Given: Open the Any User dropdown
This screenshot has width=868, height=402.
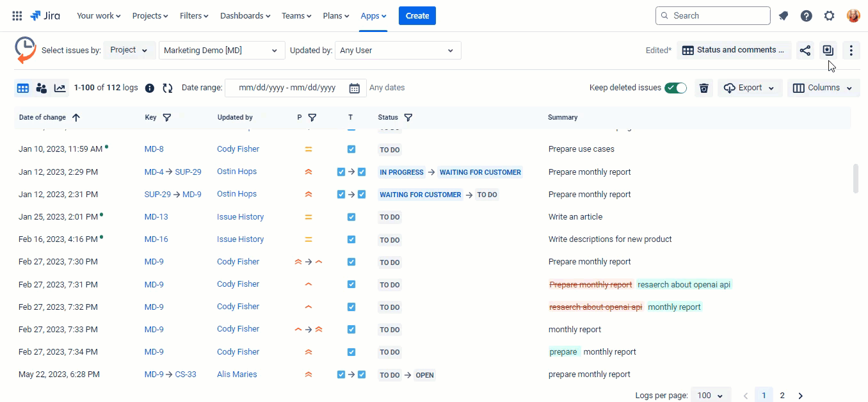Looking at the screenshot, I should coord(398,51).
